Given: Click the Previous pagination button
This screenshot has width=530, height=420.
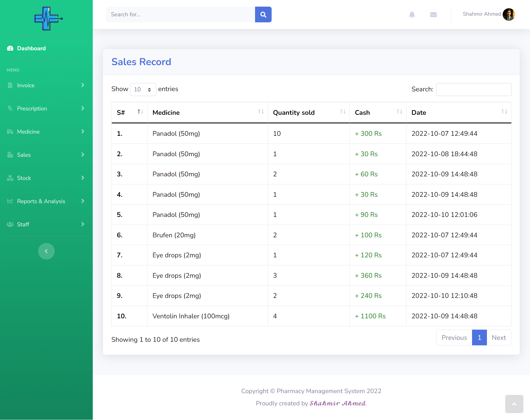Looking at the screenshot, I should pos(454,337).
